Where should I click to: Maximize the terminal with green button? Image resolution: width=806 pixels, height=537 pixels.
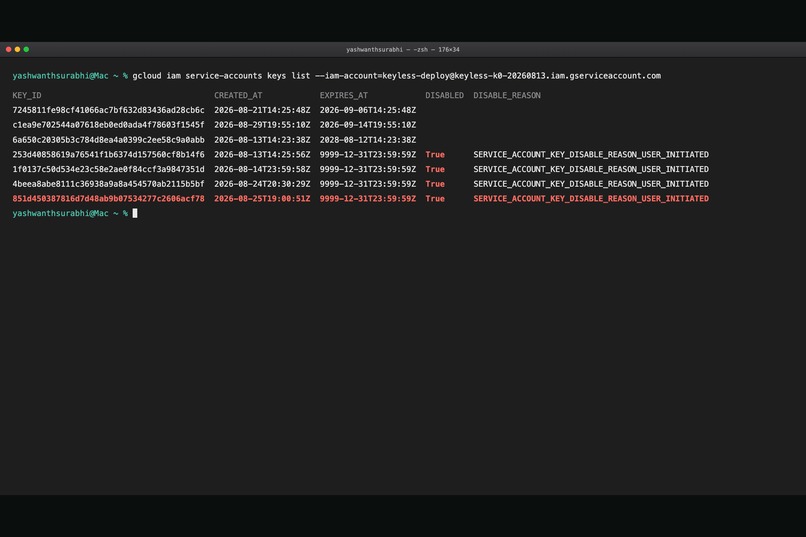(x=26, y=49)
